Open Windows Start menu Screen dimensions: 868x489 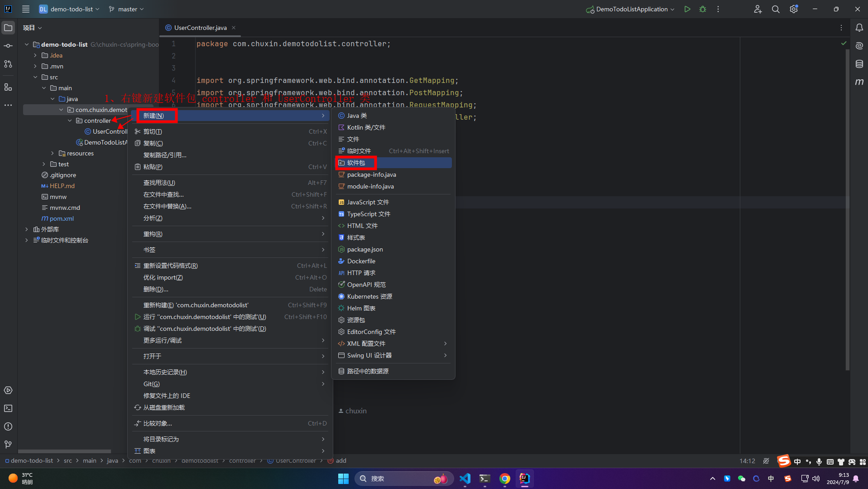(x=343, y=479)
